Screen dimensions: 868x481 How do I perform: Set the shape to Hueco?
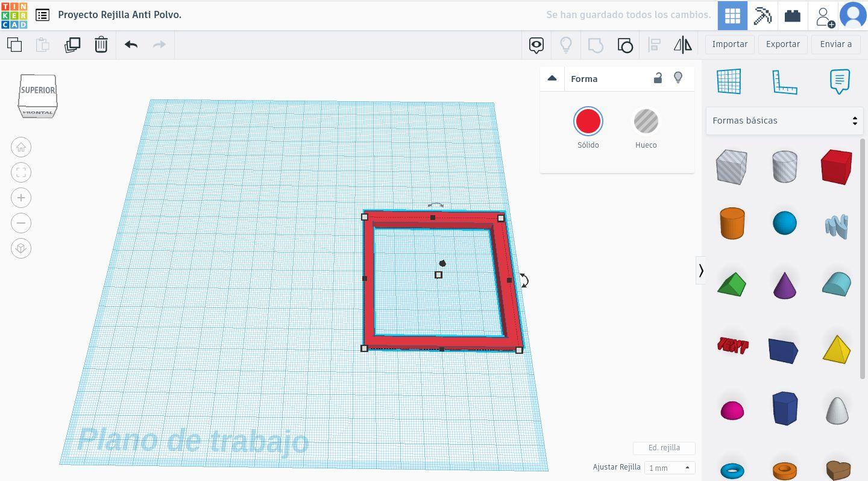(646, 121)
